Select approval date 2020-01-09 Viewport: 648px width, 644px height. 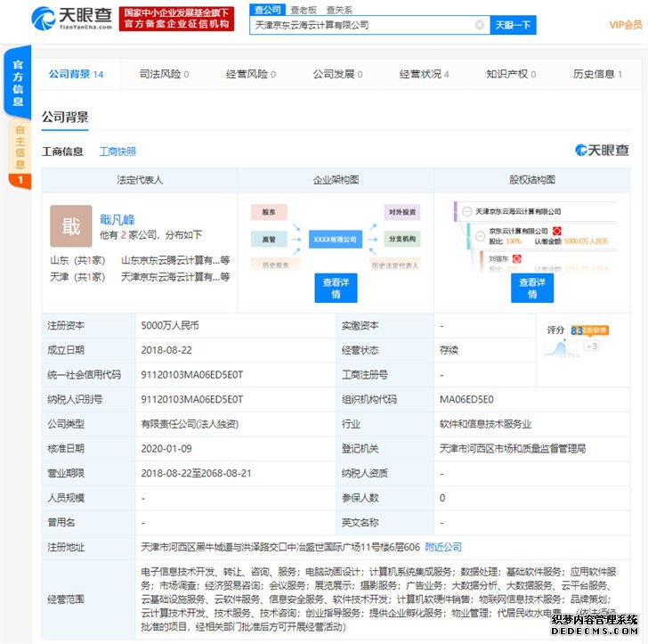166,449
